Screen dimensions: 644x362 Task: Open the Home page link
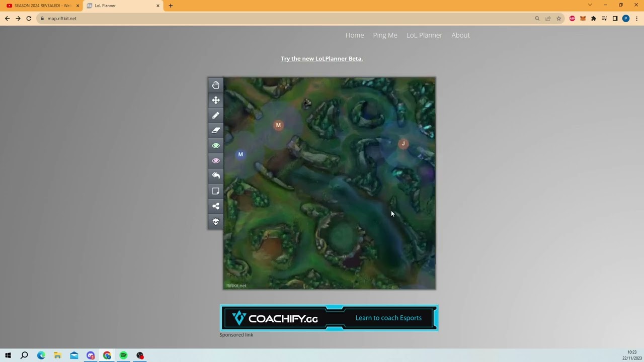[355, 35]
